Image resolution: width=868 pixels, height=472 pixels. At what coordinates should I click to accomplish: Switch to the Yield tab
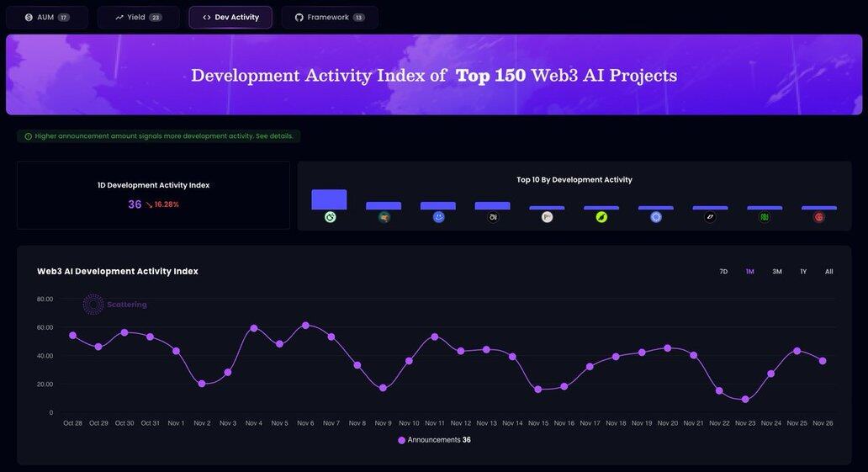coord(138,18)
